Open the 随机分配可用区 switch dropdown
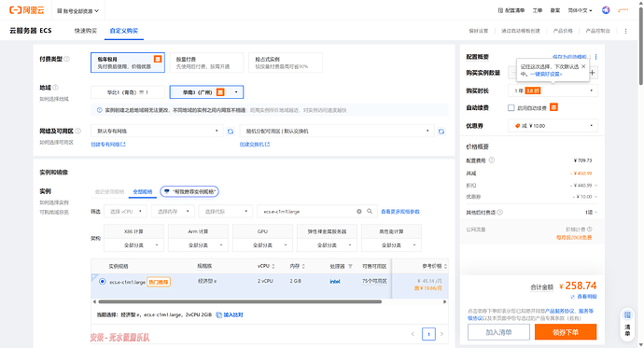Viewport: 644px width, 348px height. 337,131
